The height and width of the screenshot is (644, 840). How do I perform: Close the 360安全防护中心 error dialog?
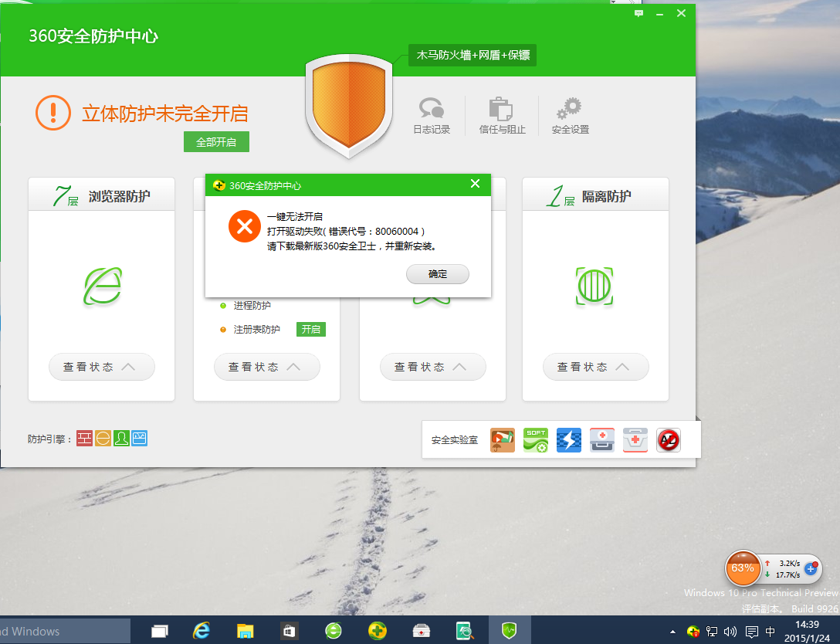click(x=475, y=184)
